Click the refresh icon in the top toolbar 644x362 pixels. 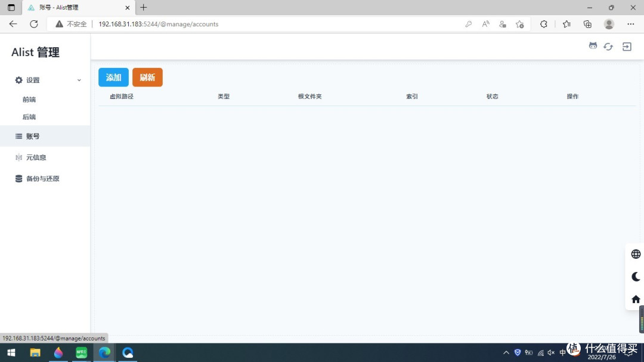[x=608, y=46]
